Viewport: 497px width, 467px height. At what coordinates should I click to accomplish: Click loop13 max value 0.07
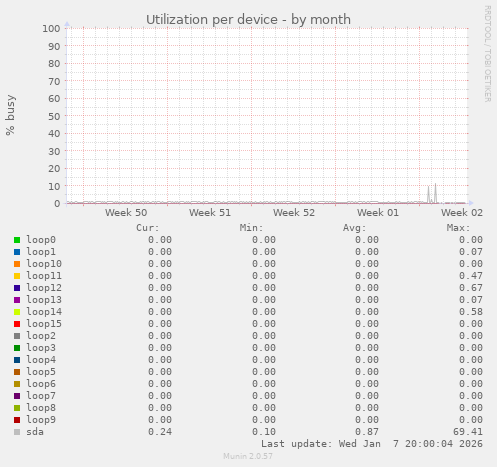tap(471, 300)
